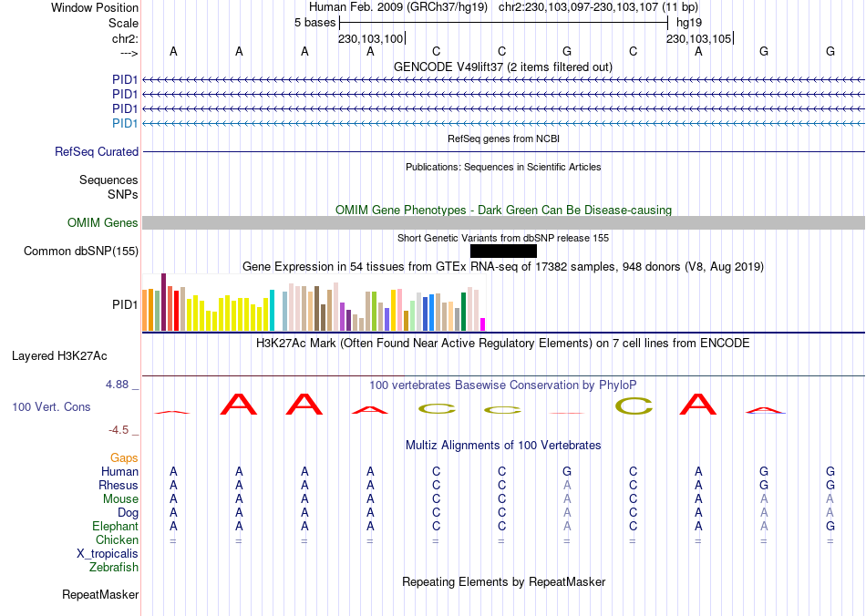866x616 pixels.
Task: Click the large olive C conservation logo letter
Action: point(634,406)
